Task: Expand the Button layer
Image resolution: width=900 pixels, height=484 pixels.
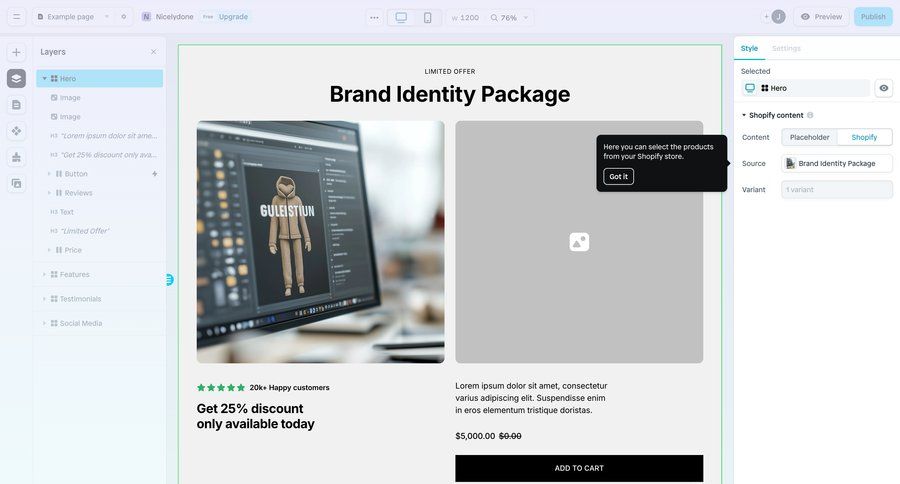Action: [49, 173]
